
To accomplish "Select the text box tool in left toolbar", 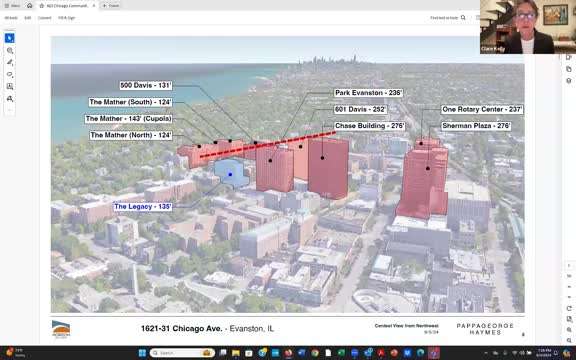I will coord(10,87).
